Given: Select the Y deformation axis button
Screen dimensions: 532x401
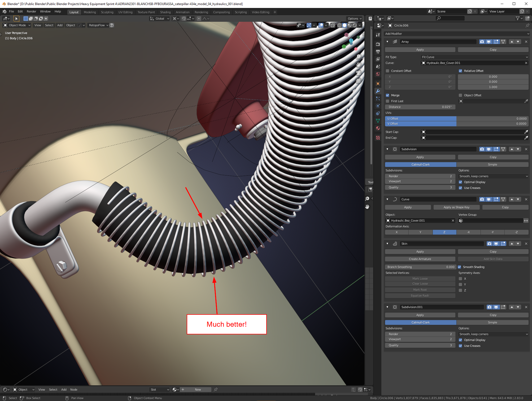Looking at the screenshot, I should pos(420,232).
